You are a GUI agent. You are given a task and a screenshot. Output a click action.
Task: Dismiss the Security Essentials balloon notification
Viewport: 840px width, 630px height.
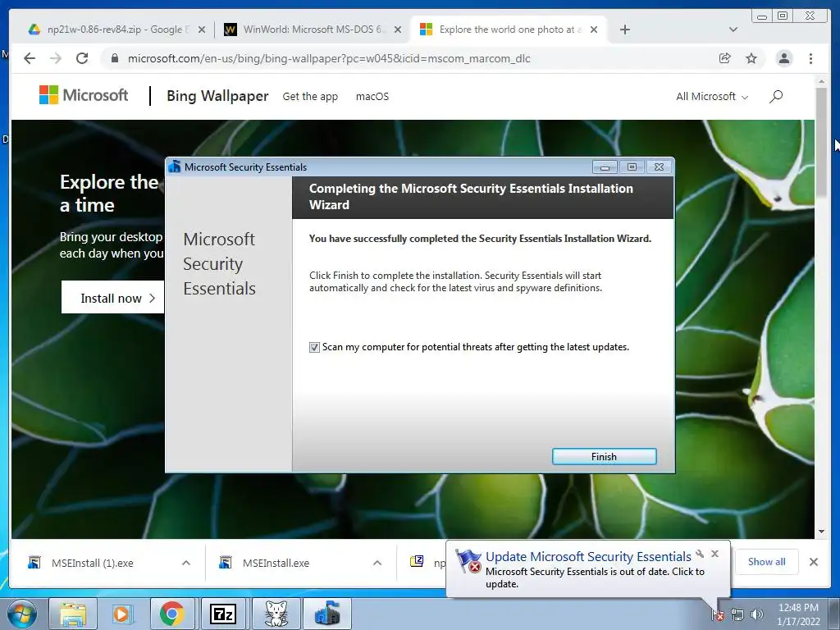(714, 554)
